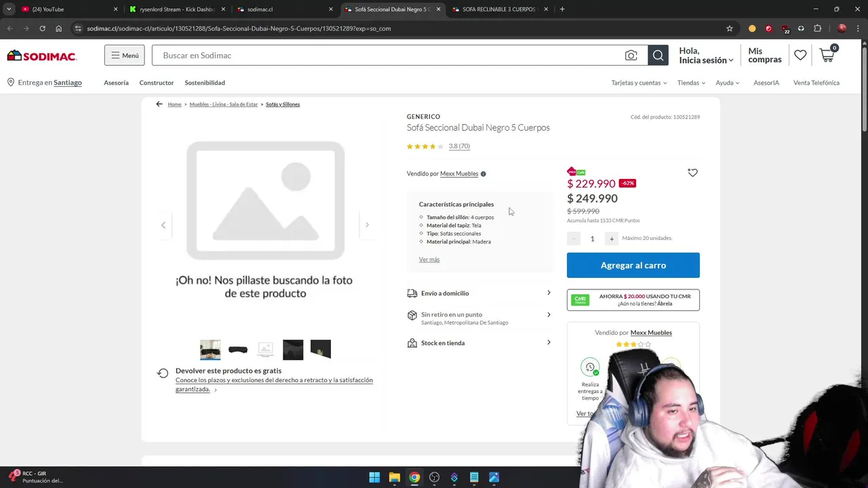This screenshot has height=488, width=868.
Task: Click the quantity field showing 1
Action: coord(592,239)
